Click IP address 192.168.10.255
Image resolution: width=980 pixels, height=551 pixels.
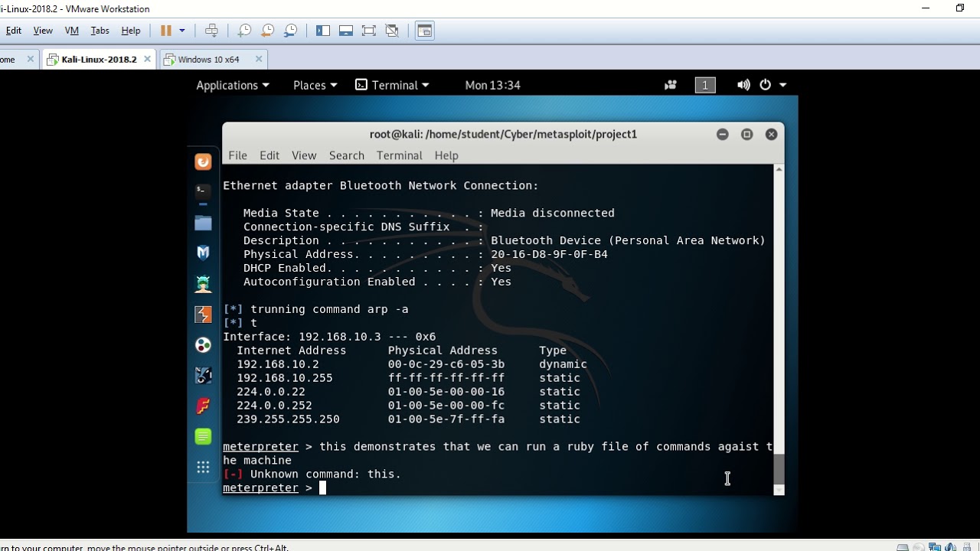coord(285,378)
